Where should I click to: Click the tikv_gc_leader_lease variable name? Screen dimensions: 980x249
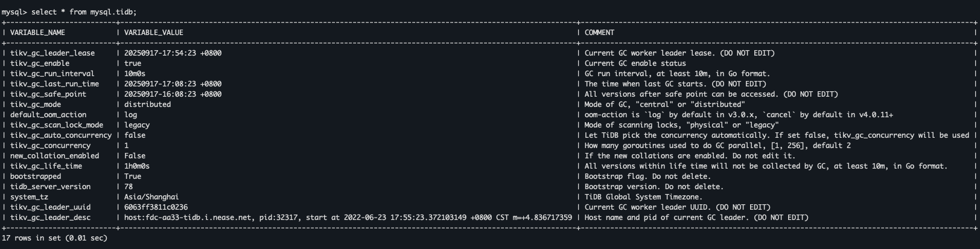tap(52, 53)
